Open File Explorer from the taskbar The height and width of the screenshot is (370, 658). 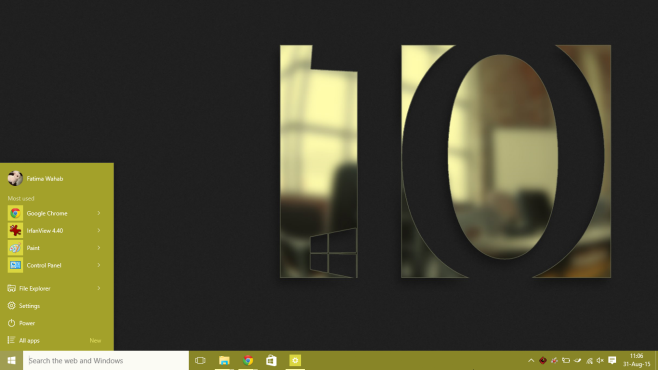tap(224, 360)
